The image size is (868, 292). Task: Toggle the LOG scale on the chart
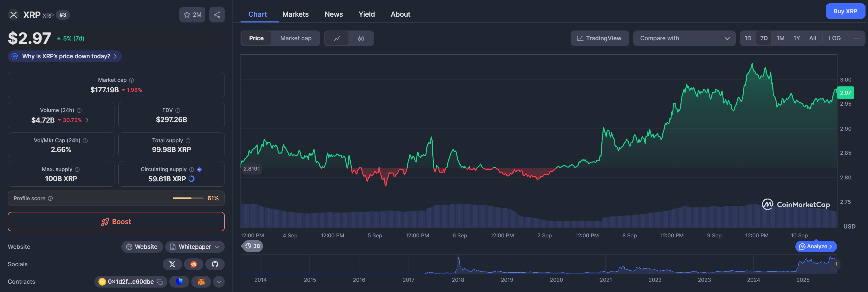click(x=834, y=39)
